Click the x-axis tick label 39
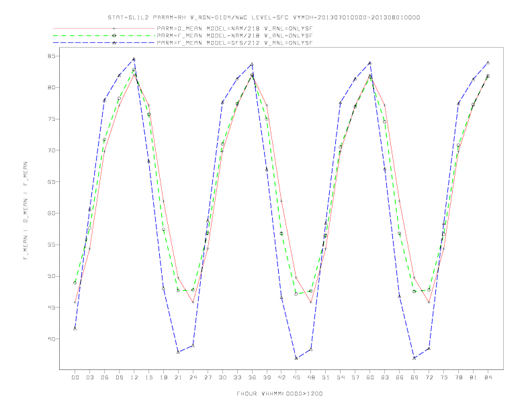This screenshot has height=411, width=532. pyautogui.click(x=267, y=377)
